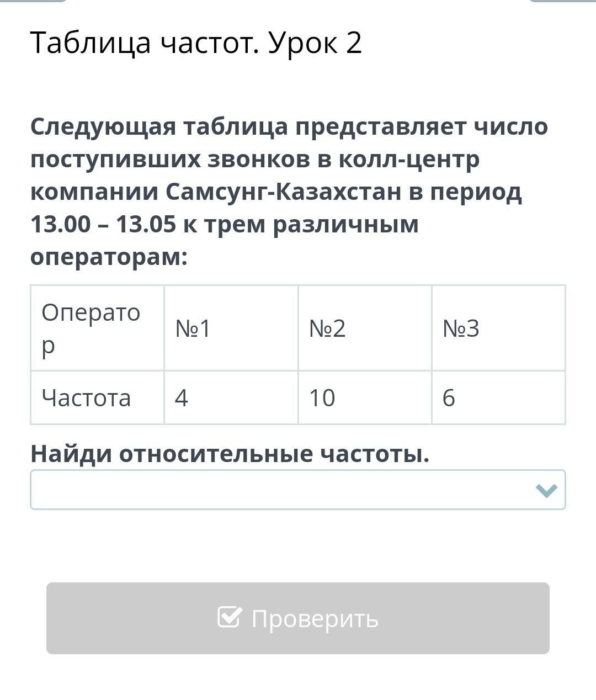Image resolution: width=596 pixels, height=700 pixels.
Task: Click the Найди относительные частоты label
Action: pos(230,454)
